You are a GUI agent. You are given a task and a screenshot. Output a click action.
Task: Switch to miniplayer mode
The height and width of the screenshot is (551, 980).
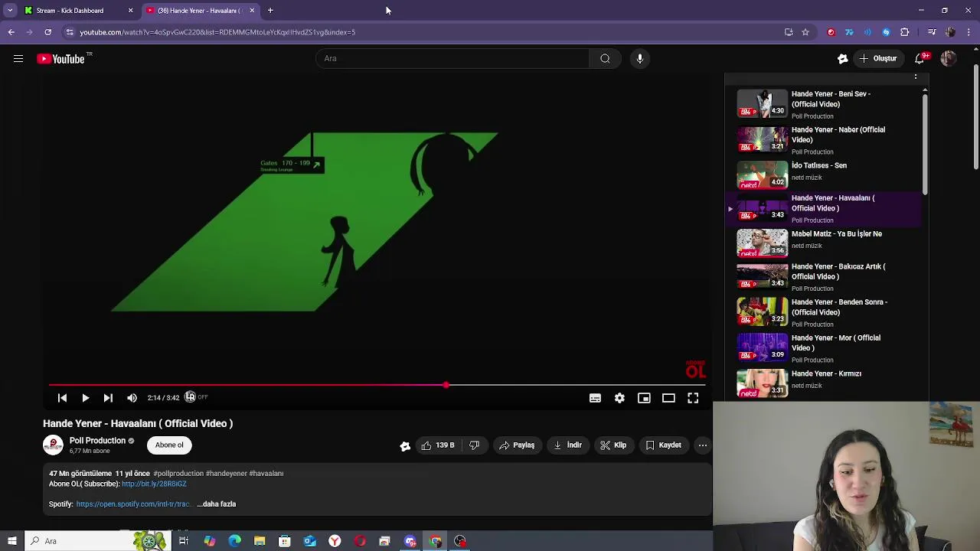(x=644, y=398)
